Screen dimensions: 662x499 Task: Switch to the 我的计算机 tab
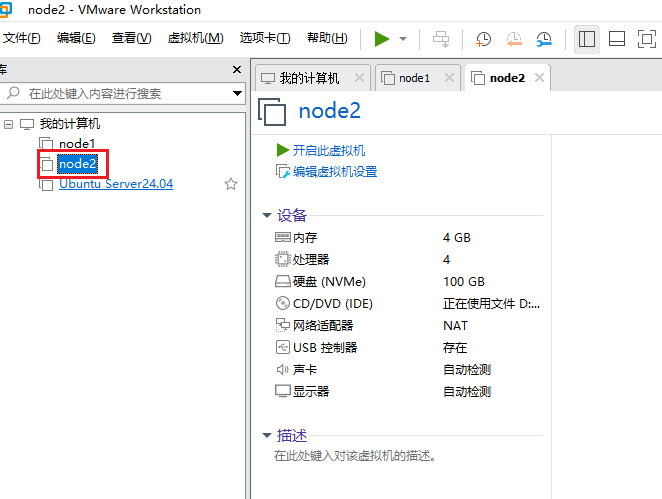click(309, 78)
